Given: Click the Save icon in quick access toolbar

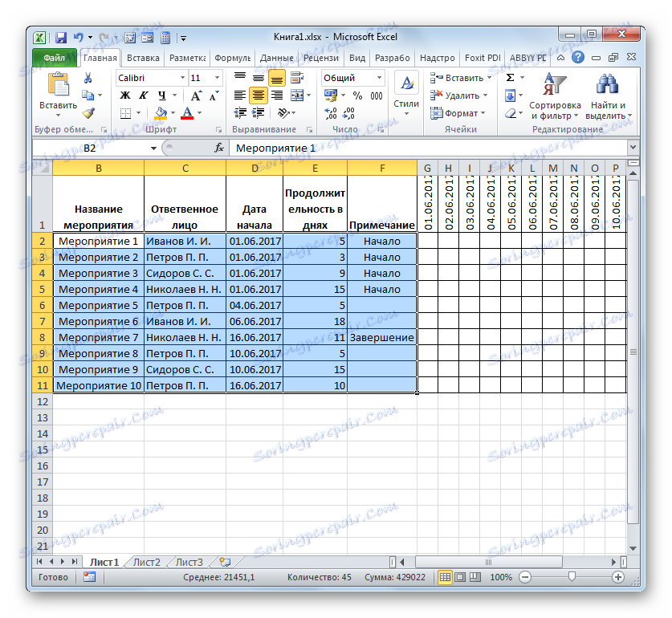Looking at the screenshot, I should [61, 38].
